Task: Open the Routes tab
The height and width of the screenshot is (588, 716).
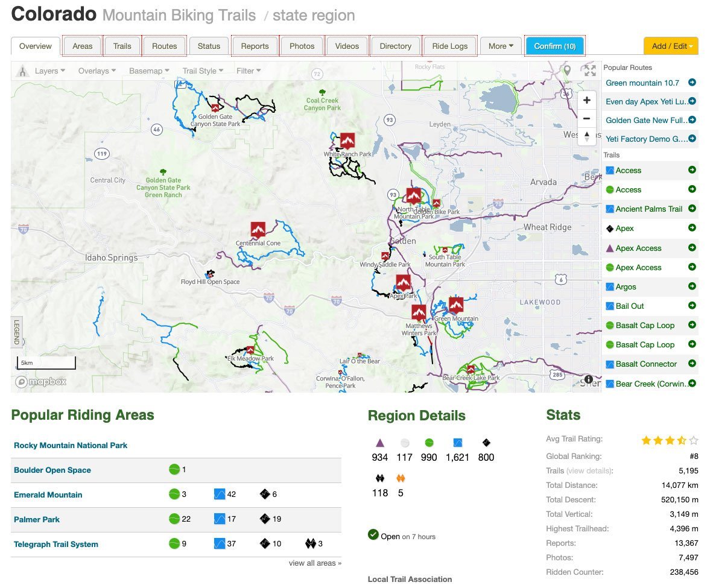Action: 165,46
